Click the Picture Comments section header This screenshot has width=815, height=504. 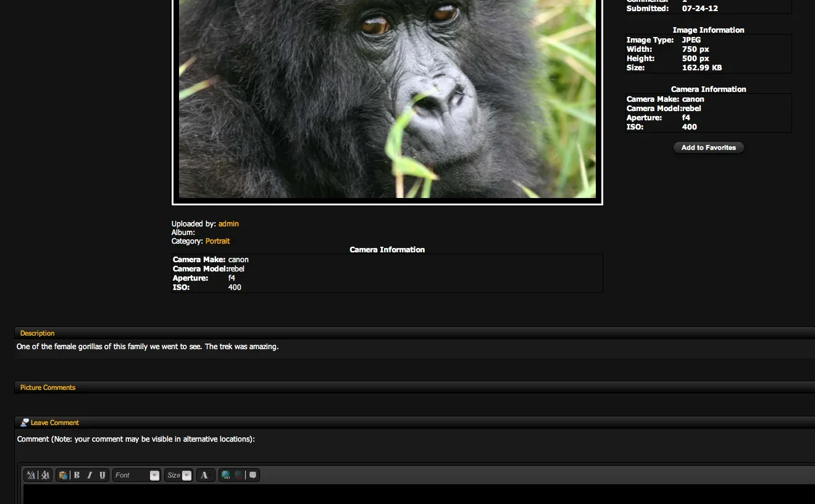pos(48,387)
